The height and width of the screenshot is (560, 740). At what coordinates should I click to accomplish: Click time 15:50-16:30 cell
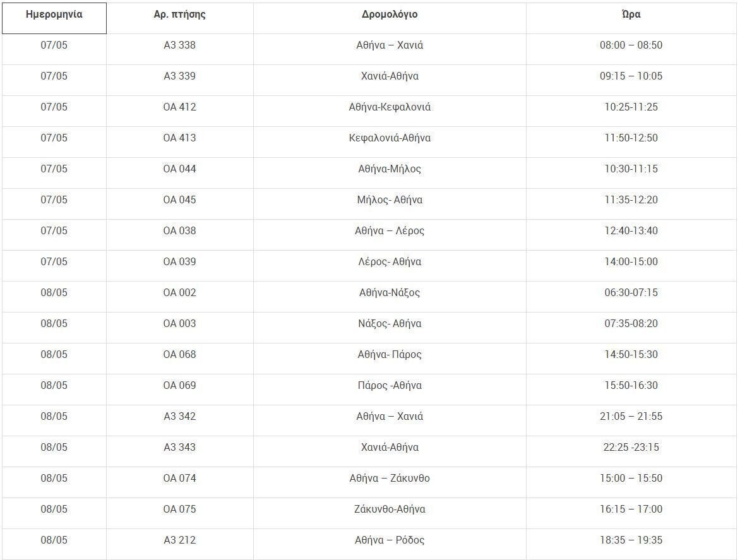631,390
